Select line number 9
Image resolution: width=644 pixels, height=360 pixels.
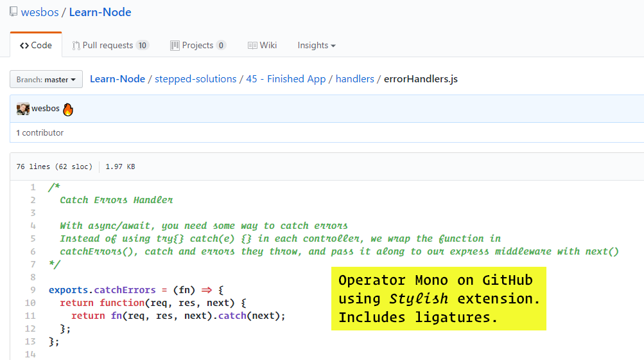tap(33, 290)
